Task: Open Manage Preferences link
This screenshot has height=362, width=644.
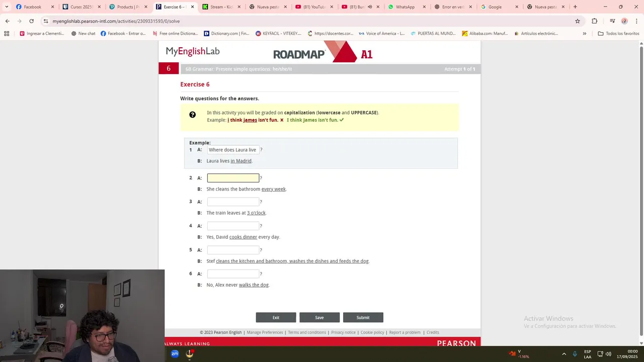Action: click(265, 332)
